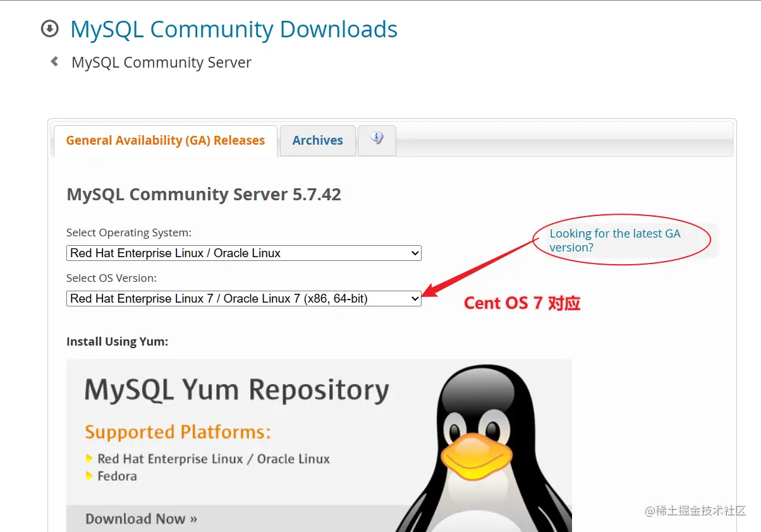
Task: Open the Select OS Version dropdown
Action: pos(244,298)
